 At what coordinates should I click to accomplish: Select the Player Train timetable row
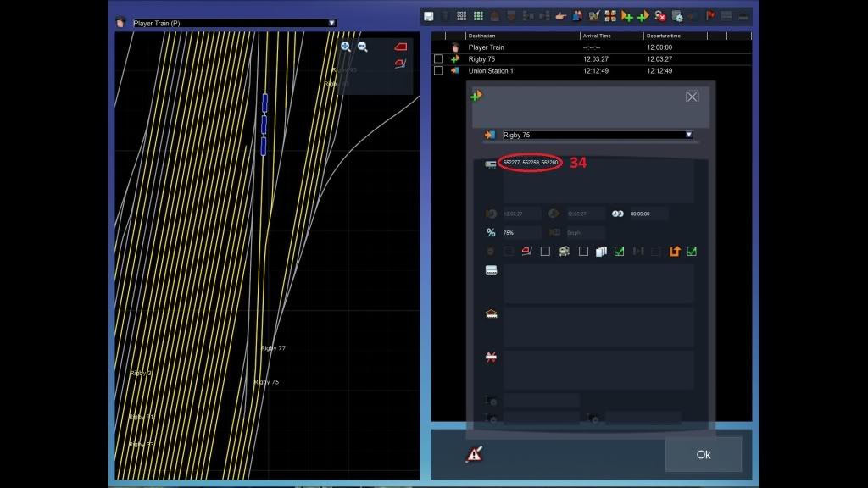pyautogui.click(x=591, y=47)
